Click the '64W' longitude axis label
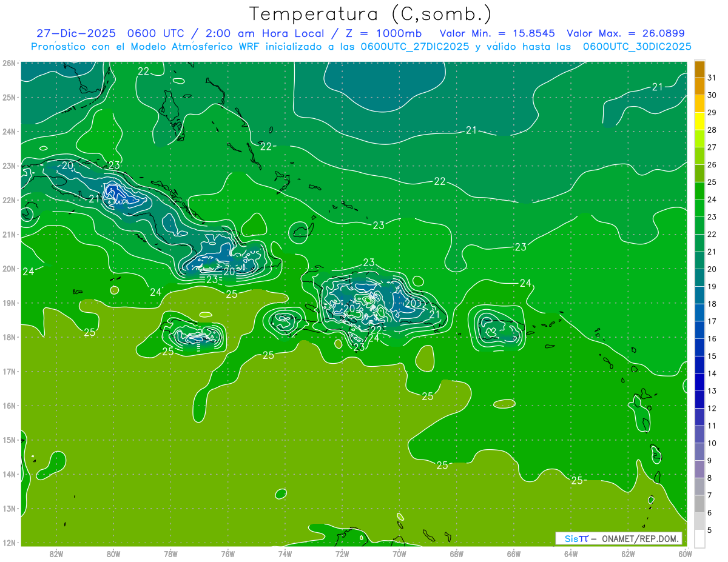The height and width of the screenshot is (562, 728). [x=571, y=554]
